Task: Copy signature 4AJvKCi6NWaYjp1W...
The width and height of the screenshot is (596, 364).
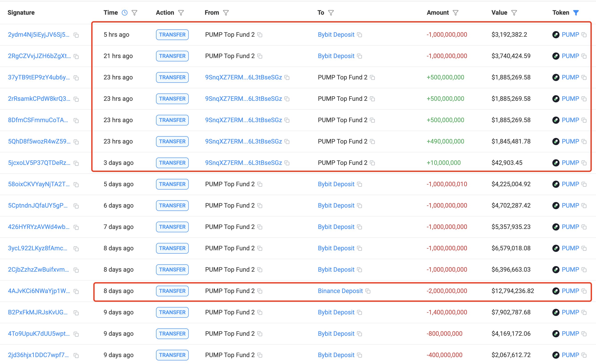Action: pos(76,291)
